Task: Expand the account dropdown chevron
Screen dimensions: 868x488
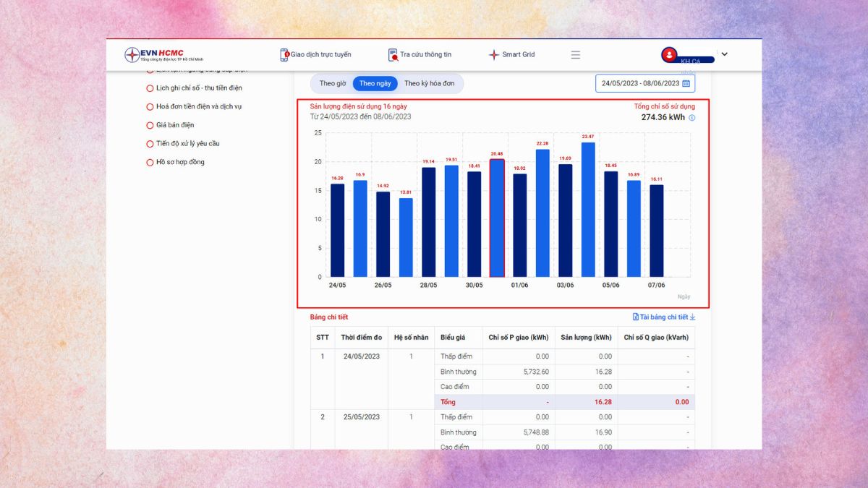Action: [725, 54]
